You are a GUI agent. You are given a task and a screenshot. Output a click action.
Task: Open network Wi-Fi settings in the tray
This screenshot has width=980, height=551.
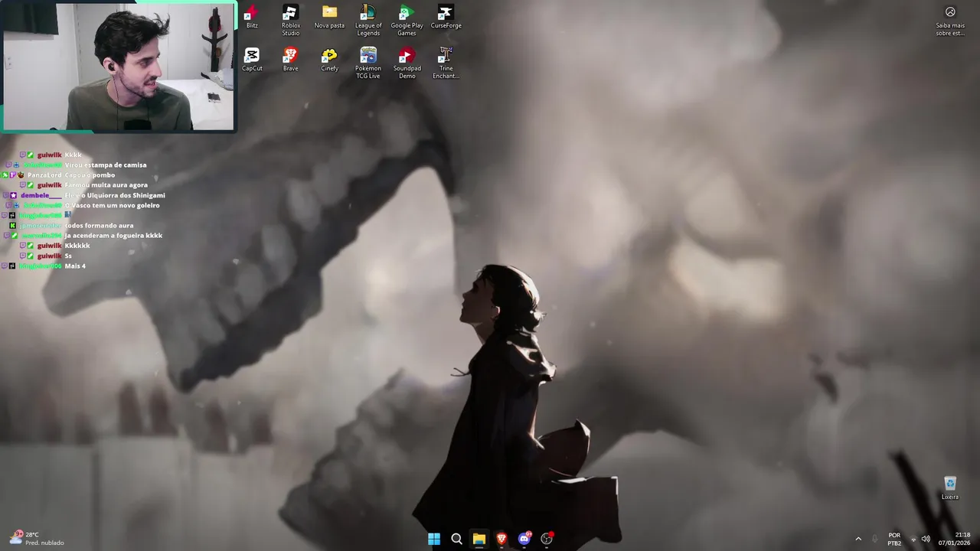point(913,540)
